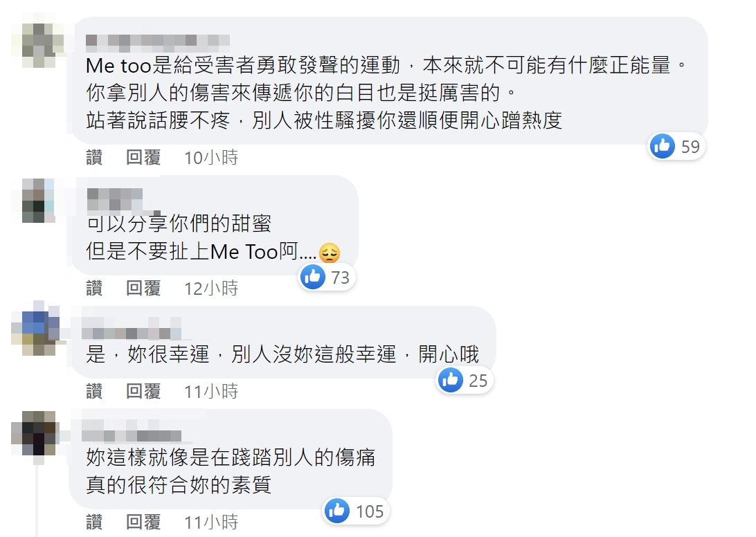Click 讚 under the 妳很幸運 comment

pos(93,392)
